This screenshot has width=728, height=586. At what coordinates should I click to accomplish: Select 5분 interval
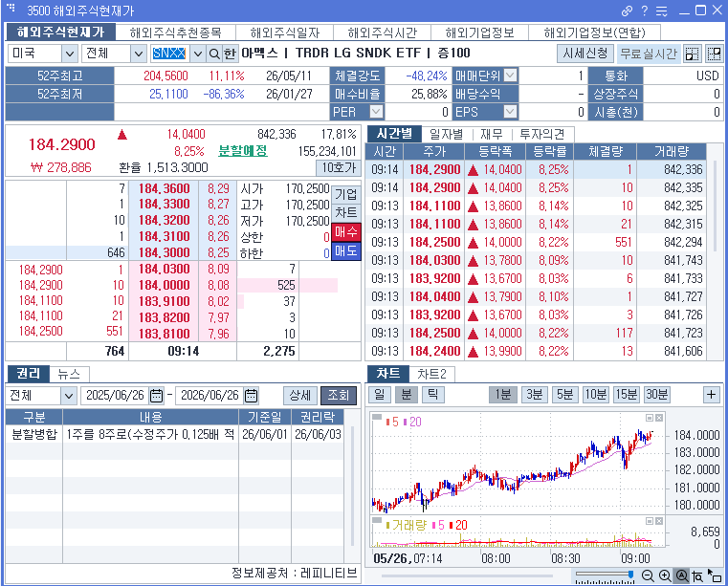tap(565, 395)
